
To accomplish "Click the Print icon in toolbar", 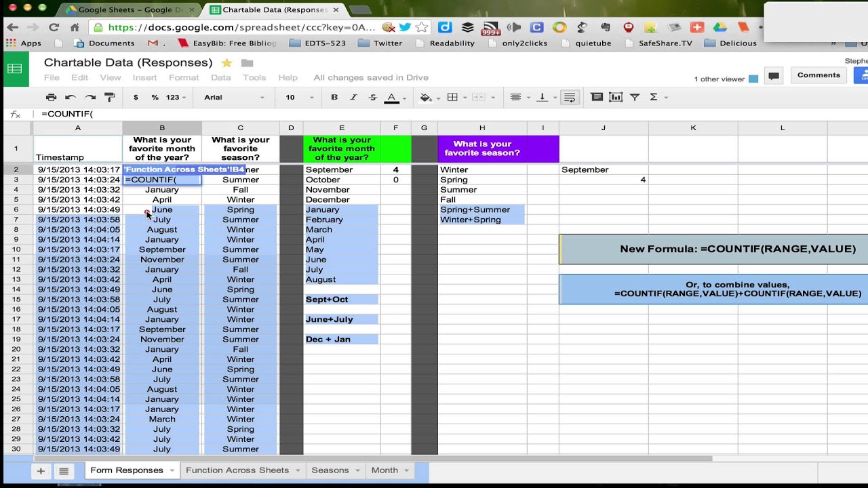I will [51, 98].
